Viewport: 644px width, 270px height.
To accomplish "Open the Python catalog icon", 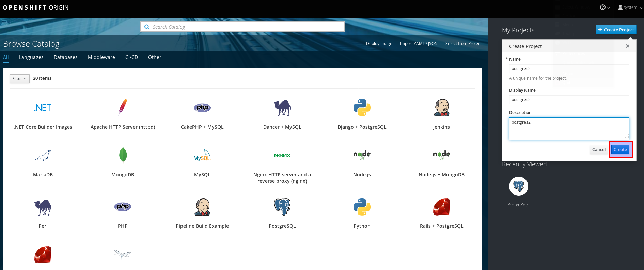I will [362, 207].
